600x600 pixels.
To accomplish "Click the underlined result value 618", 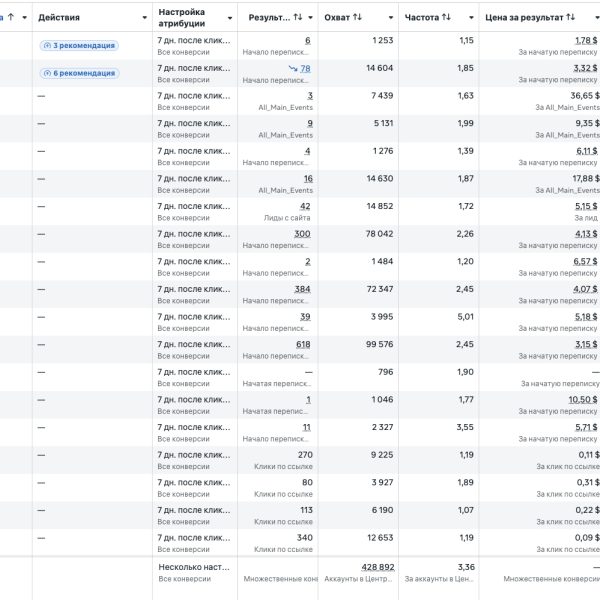I will (x=303, y=344).
